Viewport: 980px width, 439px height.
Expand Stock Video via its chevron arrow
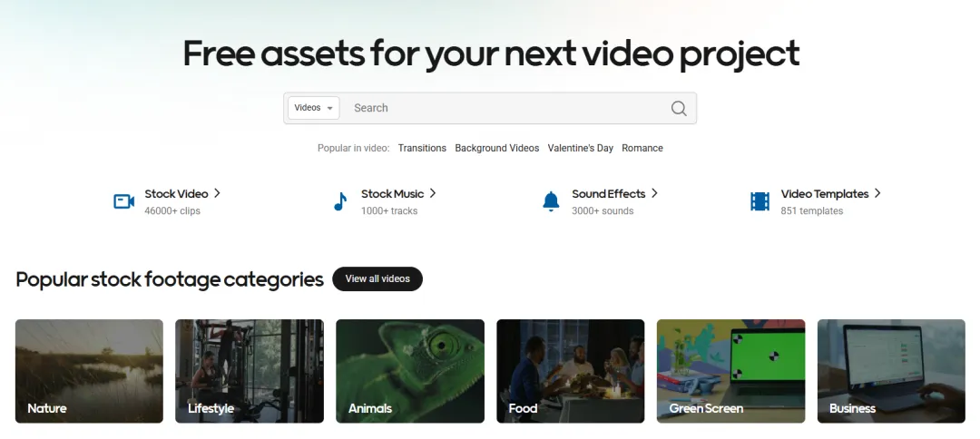click(217, 193)
